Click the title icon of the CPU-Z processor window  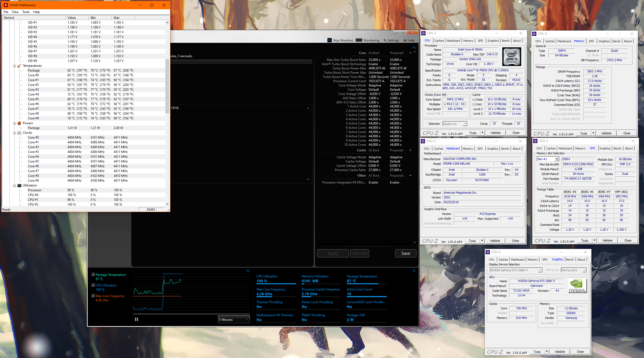click(x=424, y=33)
